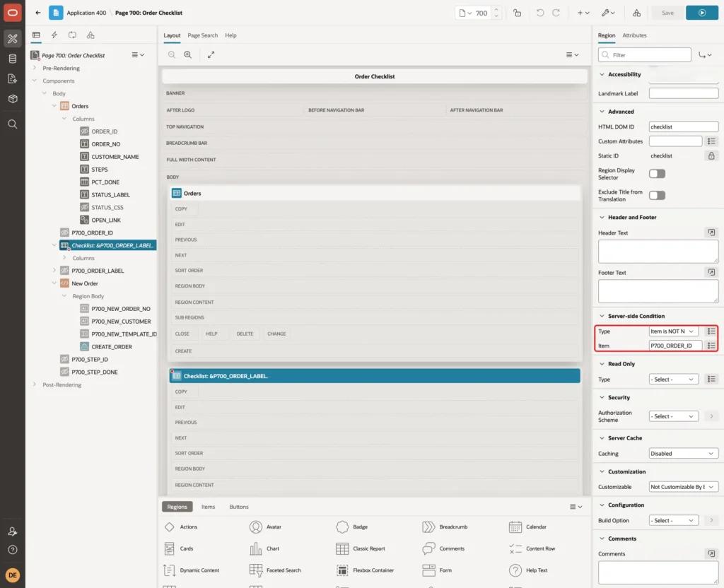Viewport: 724px width, 588px height.
Task: Zoom in the layout view
Action: (x=187, y=54)
